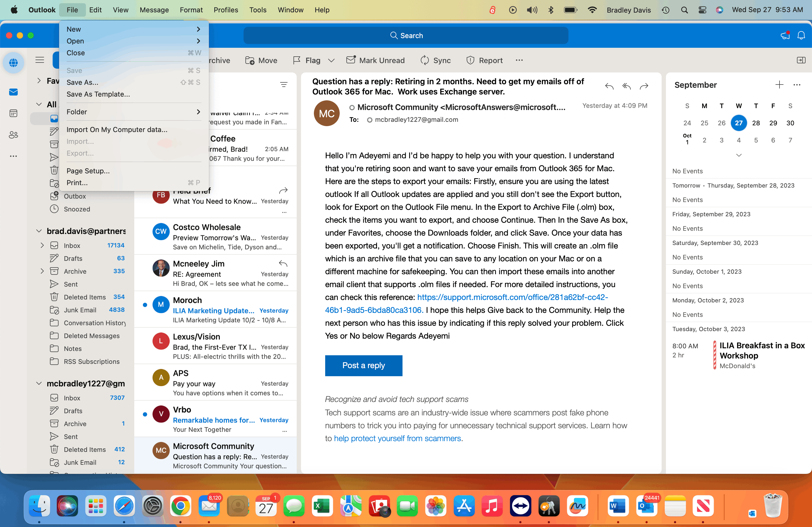Open the Lexus/Vision email
The image size is (812, 527).
point(216,346)
